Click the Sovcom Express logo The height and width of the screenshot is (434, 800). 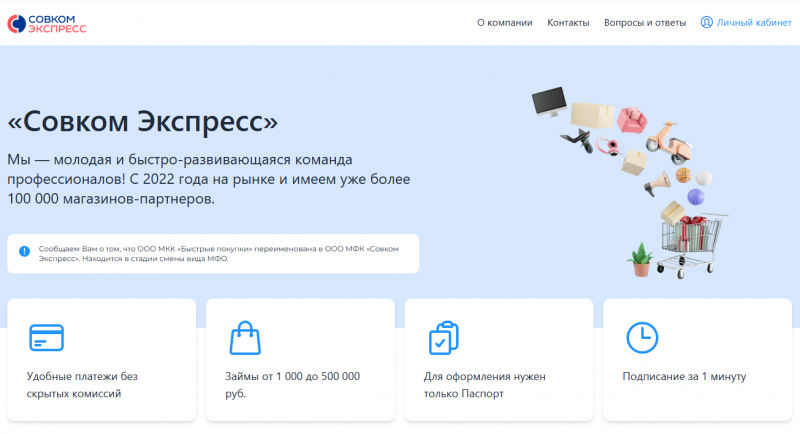[46, 23]
